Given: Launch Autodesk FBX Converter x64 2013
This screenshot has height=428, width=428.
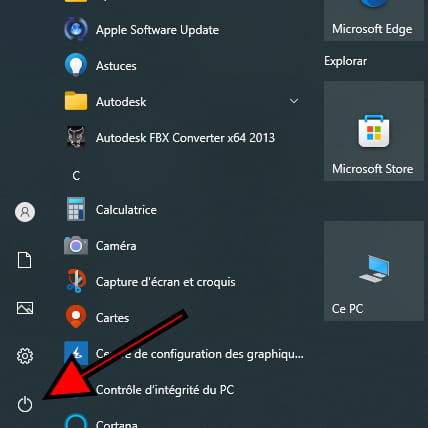Looking at the screenshot, I should pyautogui.click(x=183, y=138).
